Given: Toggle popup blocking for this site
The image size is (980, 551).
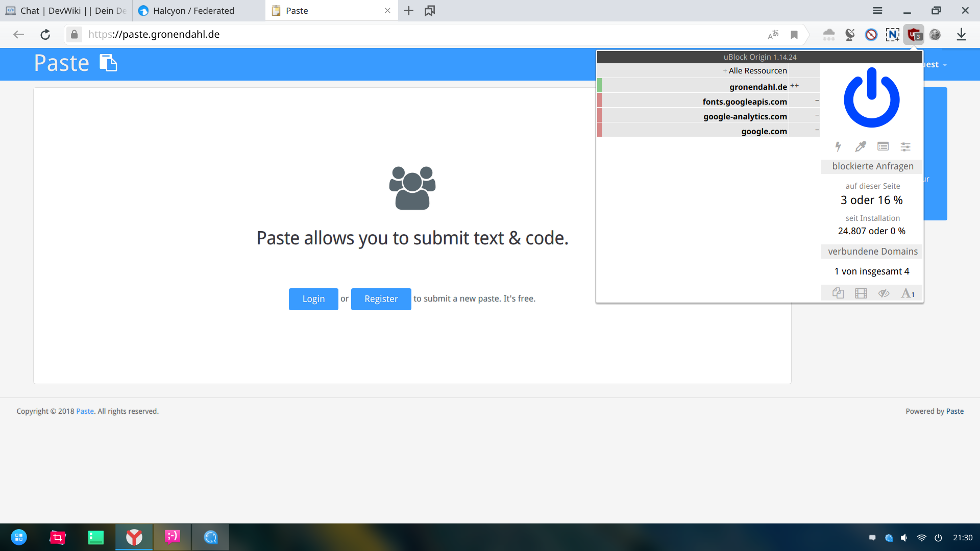Looking at the screenshot, I should pyautogui.click(x=838, y=293).
